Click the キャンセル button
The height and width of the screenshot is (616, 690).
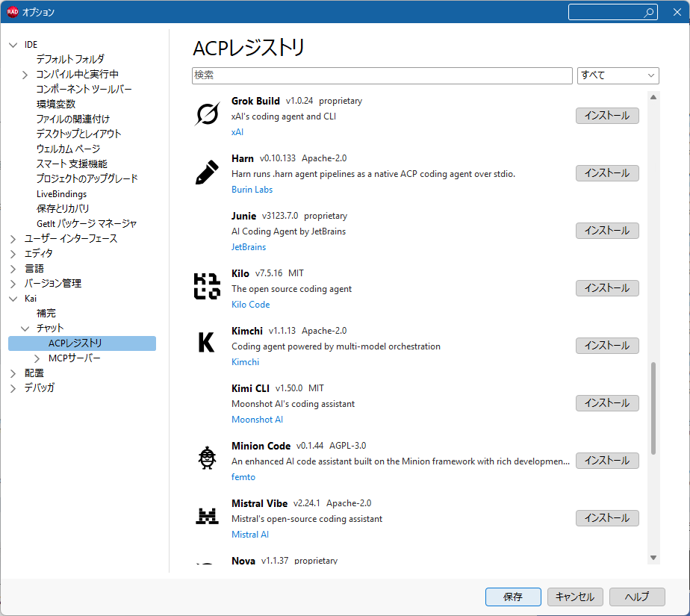[575, 597]
